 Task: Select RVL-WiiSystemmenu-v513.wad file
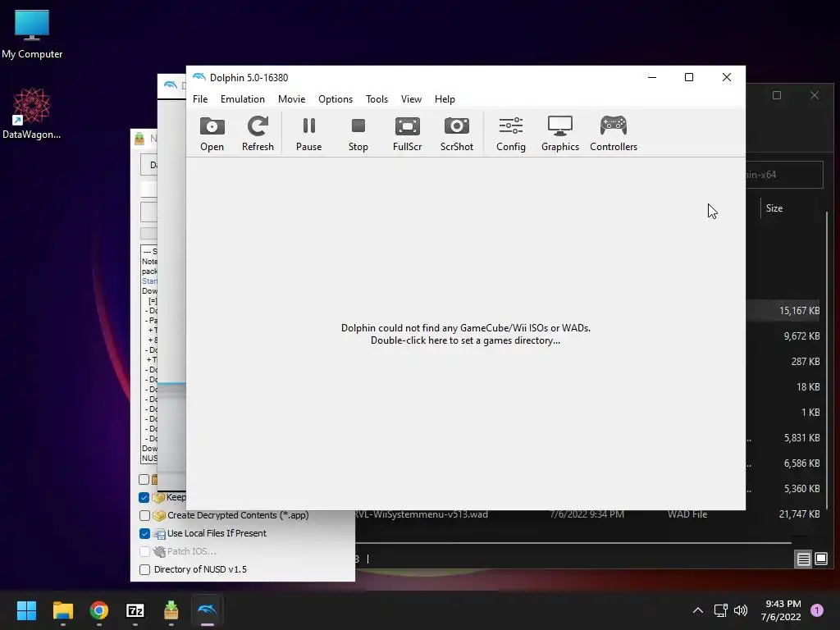(421, 514)
